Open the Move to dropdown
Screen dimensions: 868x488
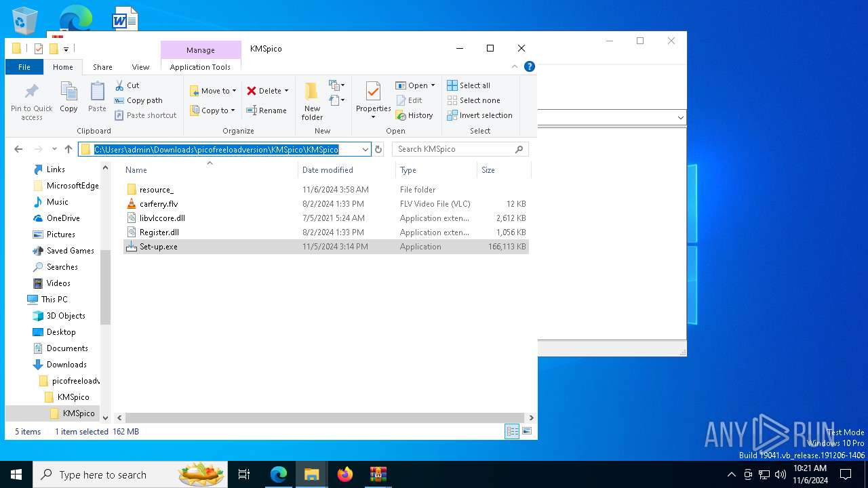coord(213,91)
